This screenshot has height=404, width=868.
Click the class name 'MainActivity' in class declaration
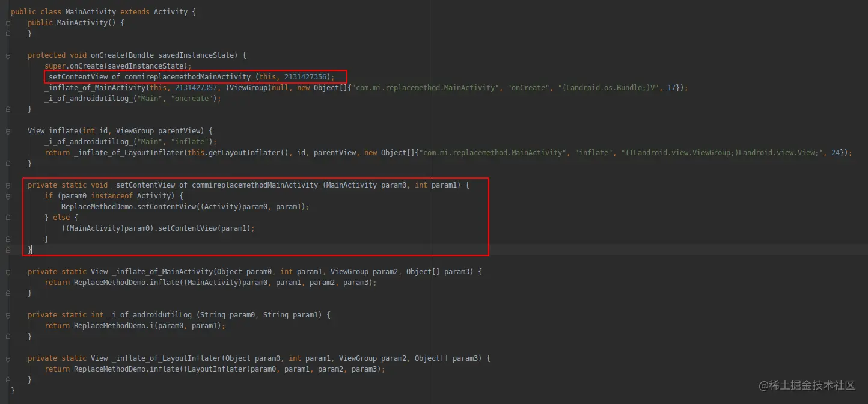pos(90,12)
